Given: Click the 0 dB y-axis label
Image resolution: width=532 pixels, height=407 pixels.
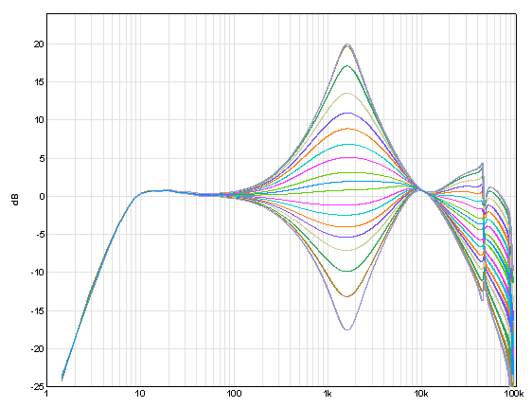Looking at the screenshot, I should [x=42, y=197].
